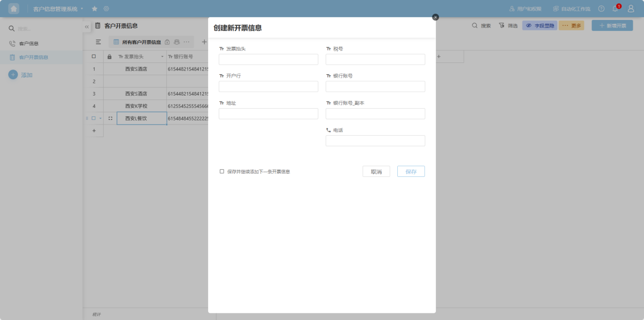This screenshot has width=644, height=320.
Task: Click the 税号 input field
Action: 375,59
